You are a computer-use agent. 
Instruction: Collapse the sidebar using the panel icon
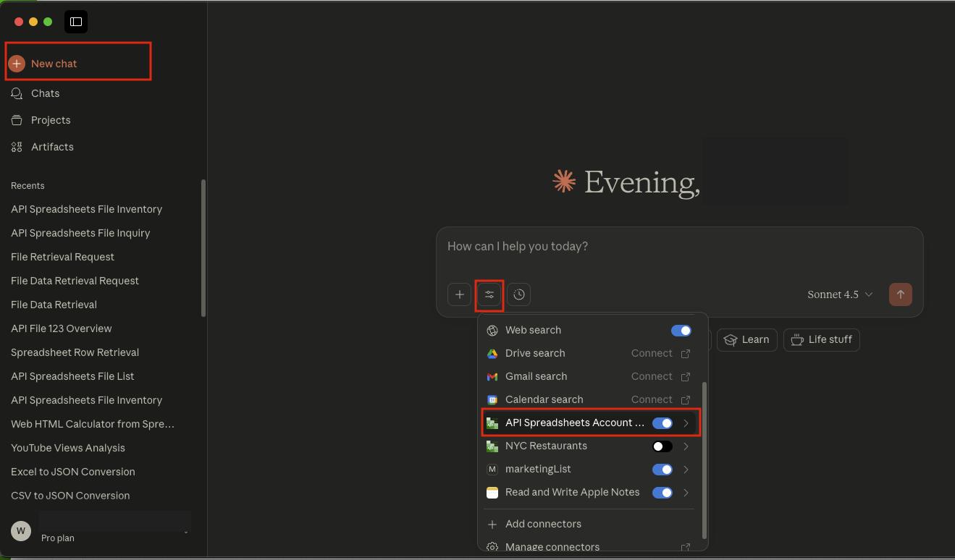(75, 22)
